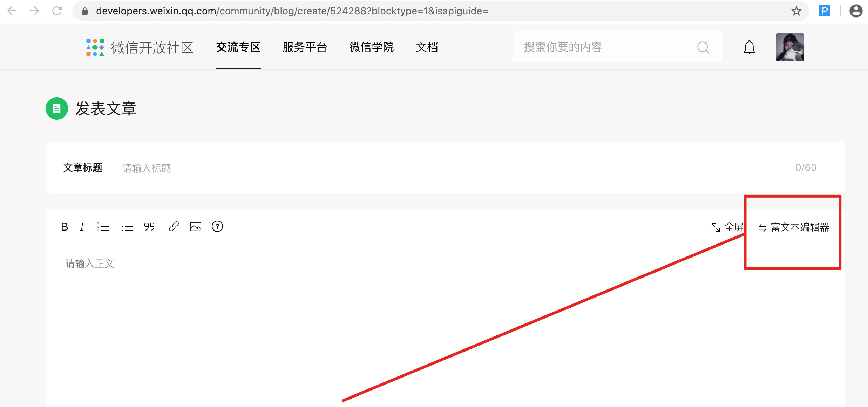Apply italic formatting with the I icon
The height and width of the screenshot is (407, 868).
pyautogui.click(x=82, y=227)
